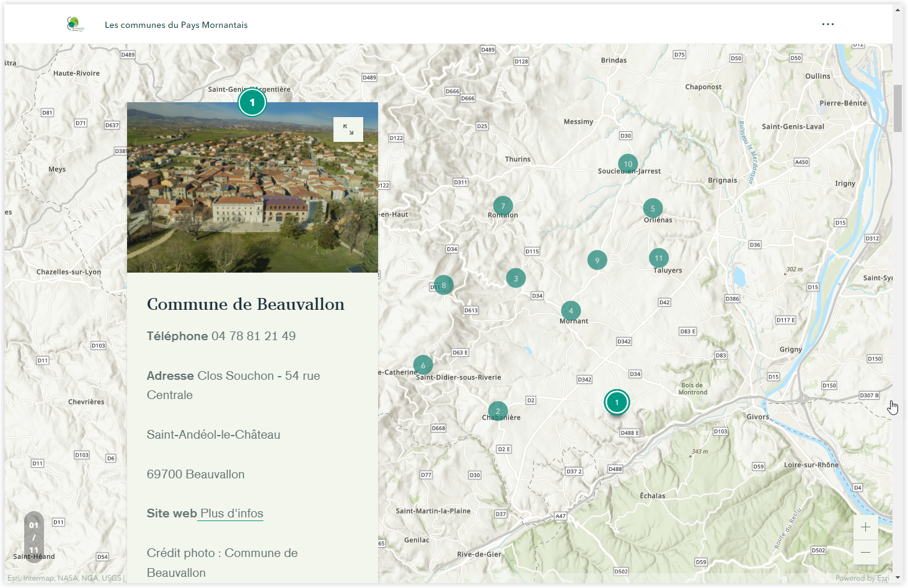Click the Pays Mornantais logo

point(75,24)
